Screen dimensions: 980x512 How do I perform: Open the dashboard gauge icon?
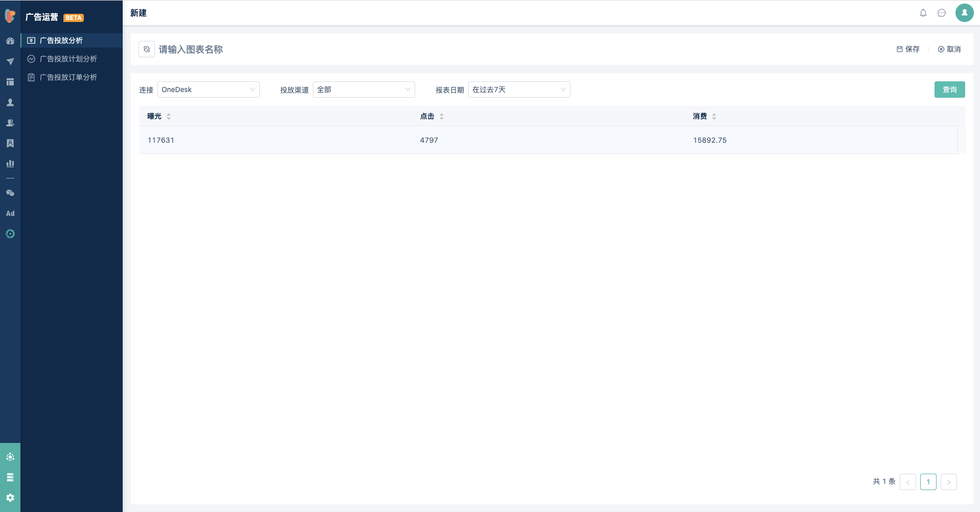click(10, 41)
